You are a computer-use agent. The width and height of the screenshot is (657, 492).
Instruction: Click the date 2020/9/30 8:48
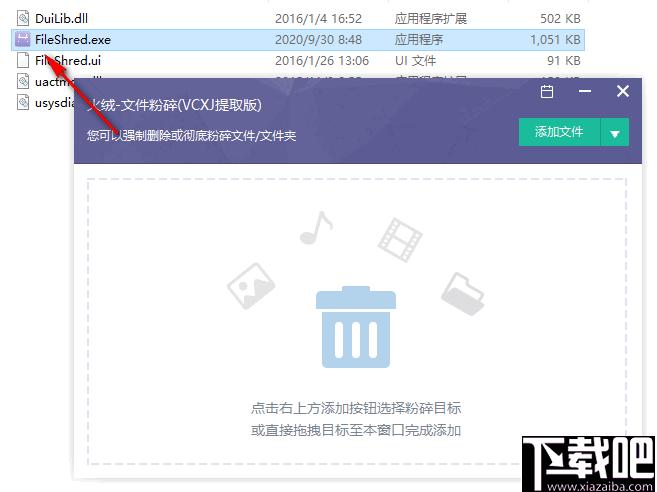coord(318,39)
